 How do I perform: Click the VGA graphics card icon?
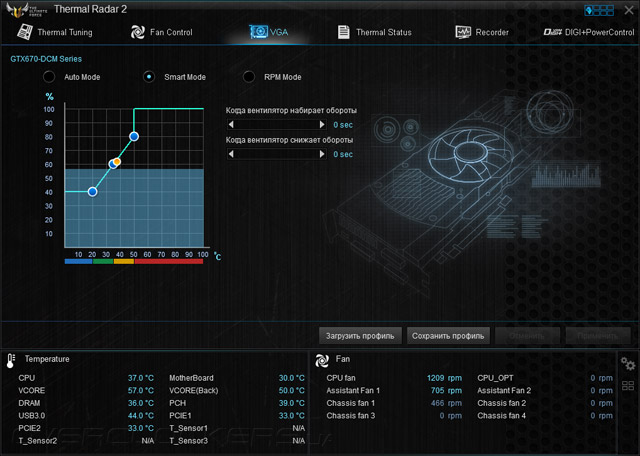pos(258,32)
